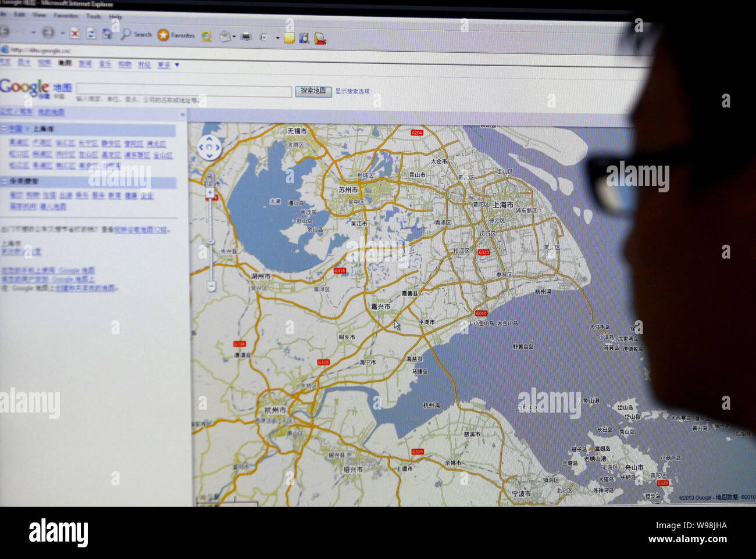This screenshot has height=559, width=756.
Task: Click the Google 地图 logo
Action: [36, 88]
